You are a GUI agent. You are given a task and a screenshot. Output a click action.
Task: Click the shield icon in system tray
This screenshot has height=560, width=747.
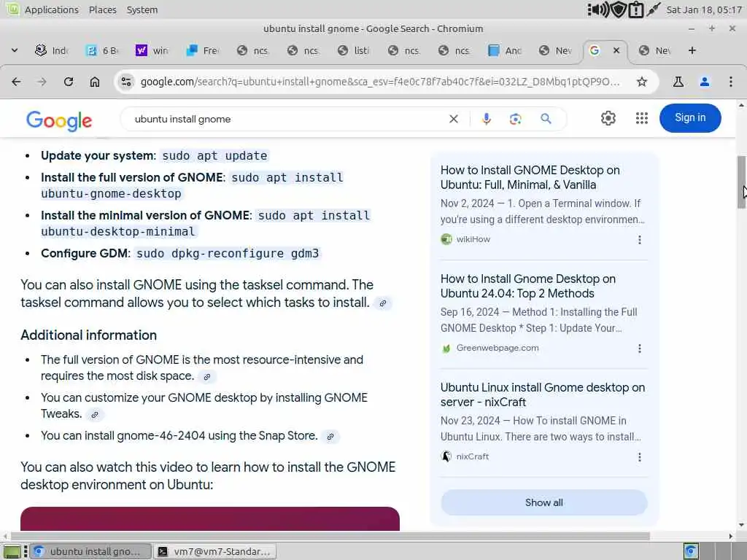click(x=619, y=9)
